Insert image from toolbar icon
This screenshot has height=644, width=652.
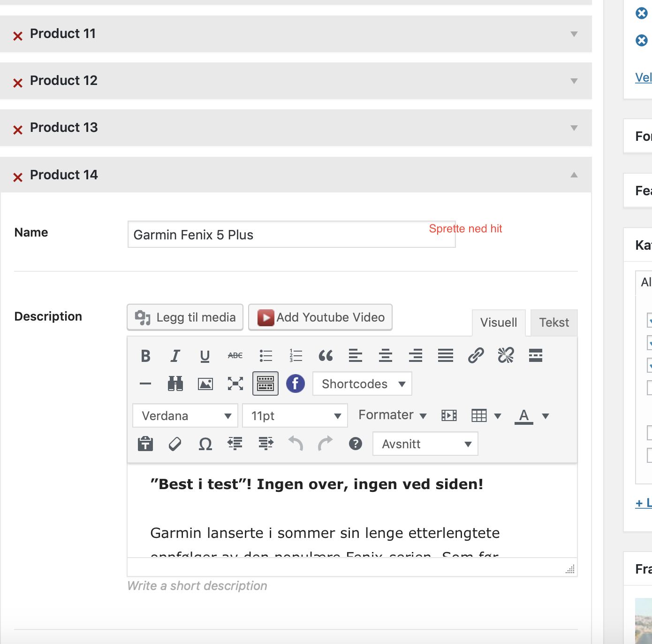point(205,384)
